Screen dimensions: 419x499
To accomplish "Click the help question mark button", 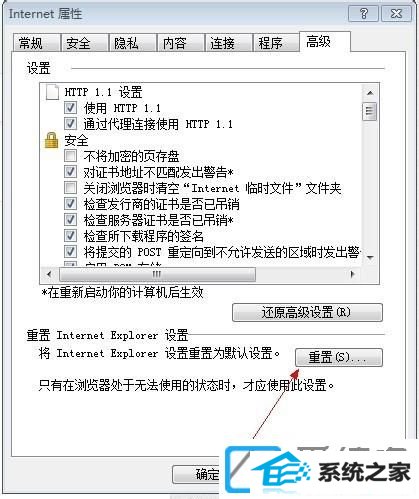I will [x=364, y=14].
